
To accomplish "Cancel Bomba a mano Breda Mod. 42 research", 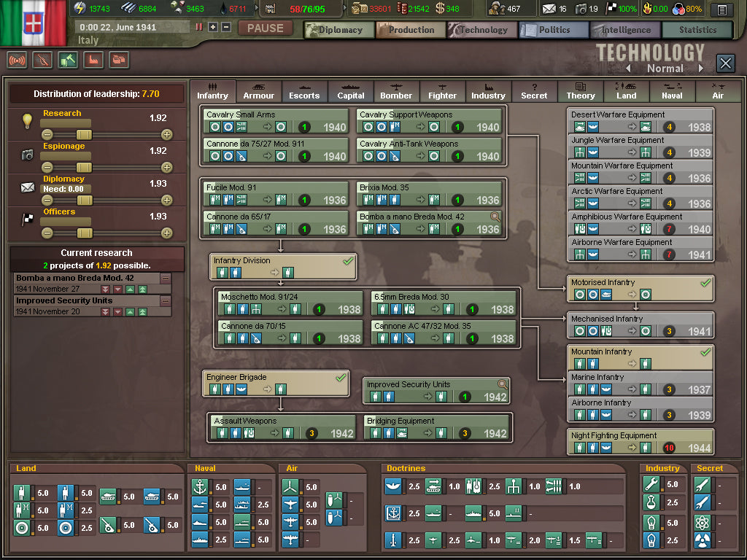I will pos(166,279).
